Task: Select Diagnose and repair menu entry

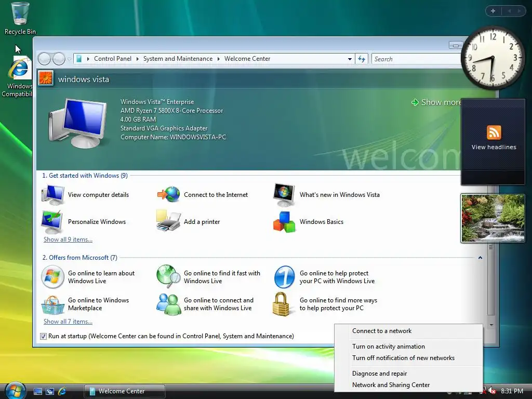Action: tap(408, 374)
